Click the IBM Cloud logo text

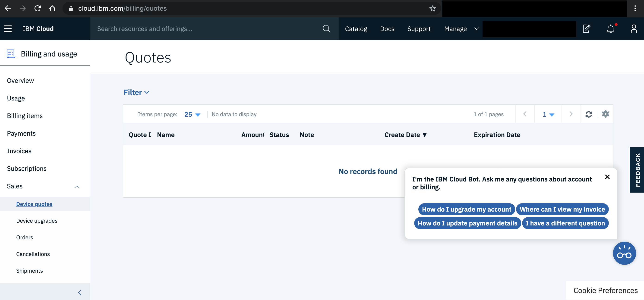(38, 29)
